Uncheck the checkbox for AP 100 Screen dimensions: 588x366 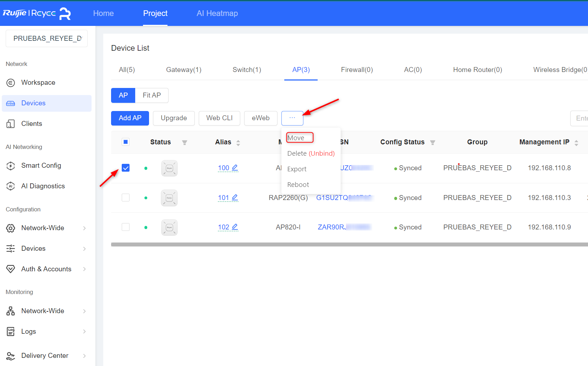tap(126, 168)
